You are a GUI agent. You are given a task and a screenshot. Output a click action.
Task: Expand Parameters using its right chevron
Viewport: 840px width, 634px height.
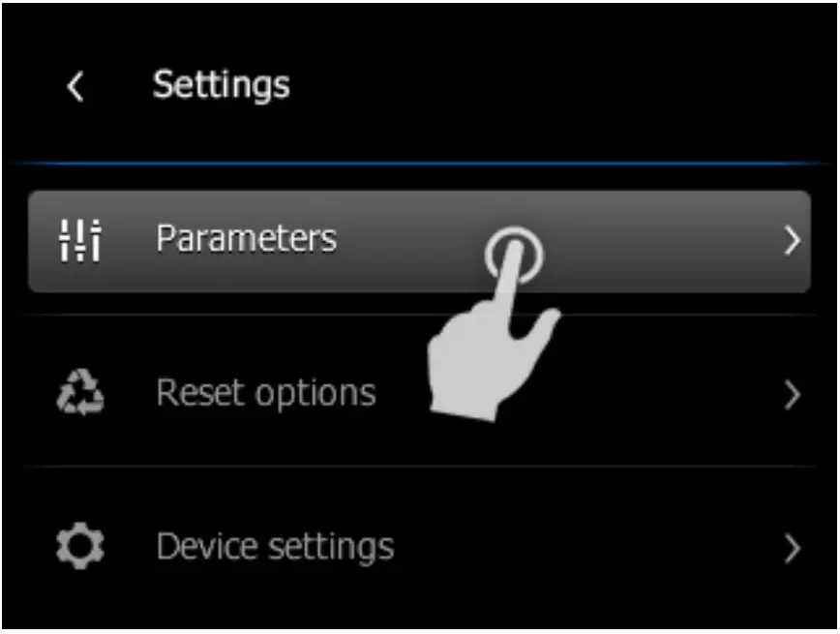click(x=792, y=241)
